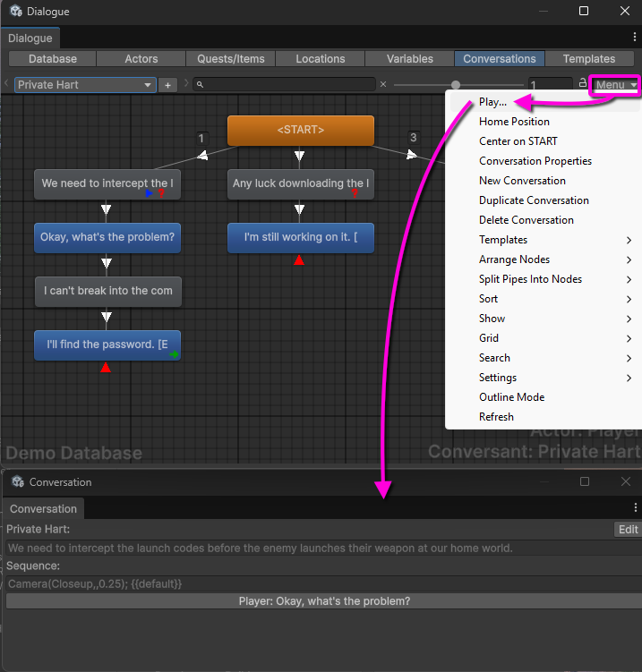This screenshot has width=642, height=672.
Task: Open Conversation window options kebab menu
Action: (635, 508)
